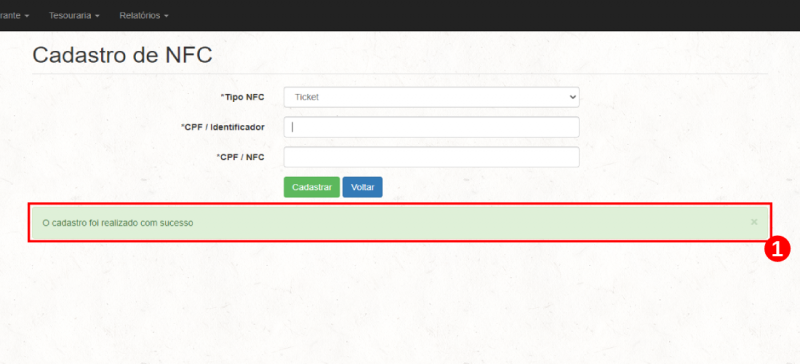Click the Cadastro de NFC heading
Viewport: 800px width, 364px height.
(x=122, y=55)
